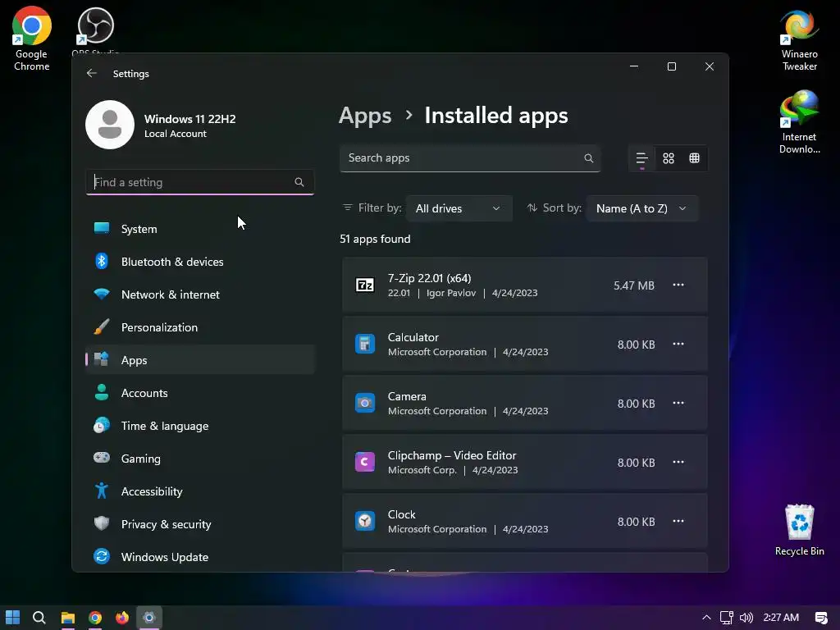Open Windows Update settings

pos(200,557)
